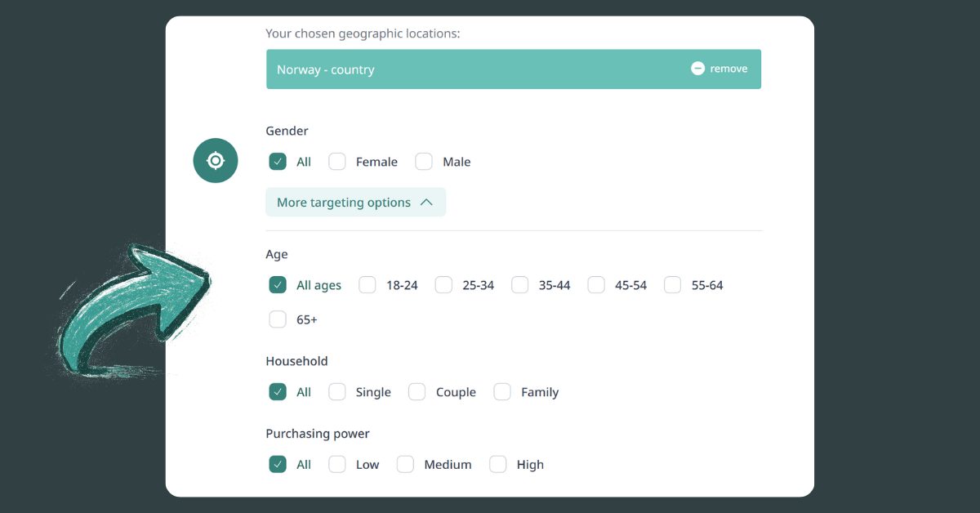Toggle the Household All checkbox
This screenshot has height=513, width=980.
click(x=278, y=392)
